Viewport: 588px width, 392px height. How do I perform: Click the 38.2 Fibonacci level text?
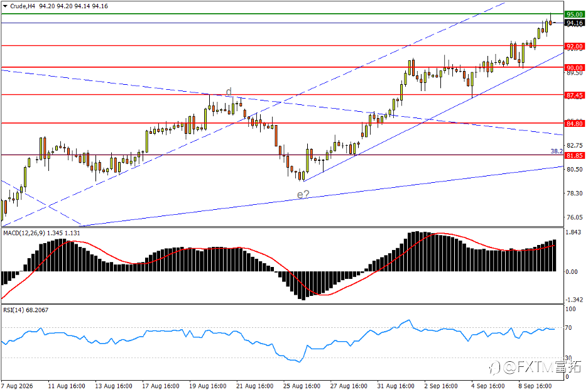pos(557,151)
